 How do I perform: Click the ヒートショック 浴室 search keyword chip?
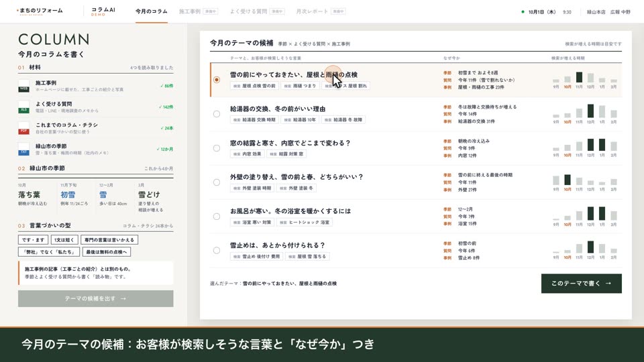click(x=305, y=223)
